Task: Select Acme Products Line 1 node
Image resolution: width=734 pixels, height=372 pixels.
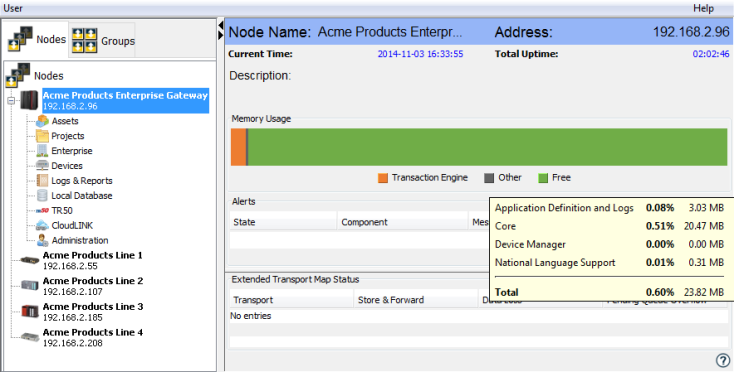Action: click(x=93, y=260)
